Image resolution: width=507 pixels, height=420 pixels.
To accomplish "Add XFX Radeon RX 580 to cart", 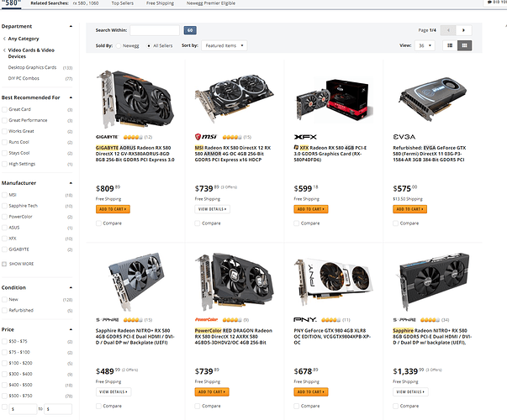I will click(x=311, y=209).
